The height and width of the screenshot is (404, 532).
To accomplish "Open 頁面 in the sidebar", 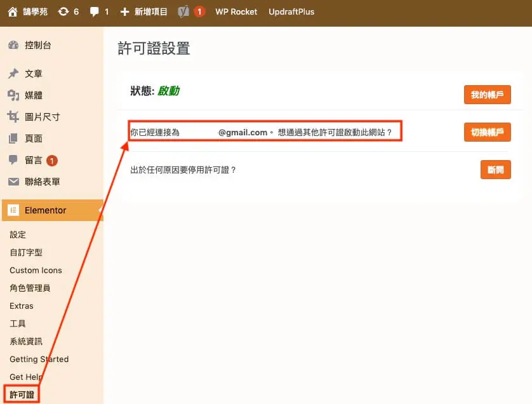I will 34,138.
